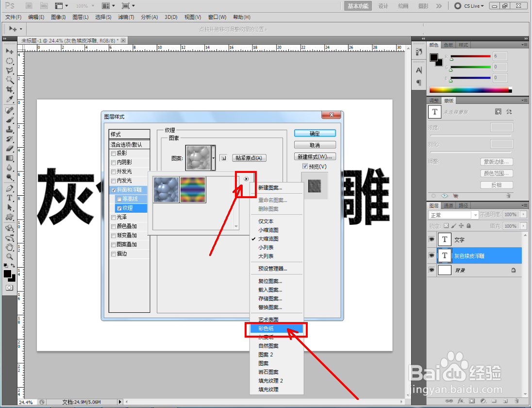Select the Crop tool
Screen dimensions: 532x408
[10, 89]
